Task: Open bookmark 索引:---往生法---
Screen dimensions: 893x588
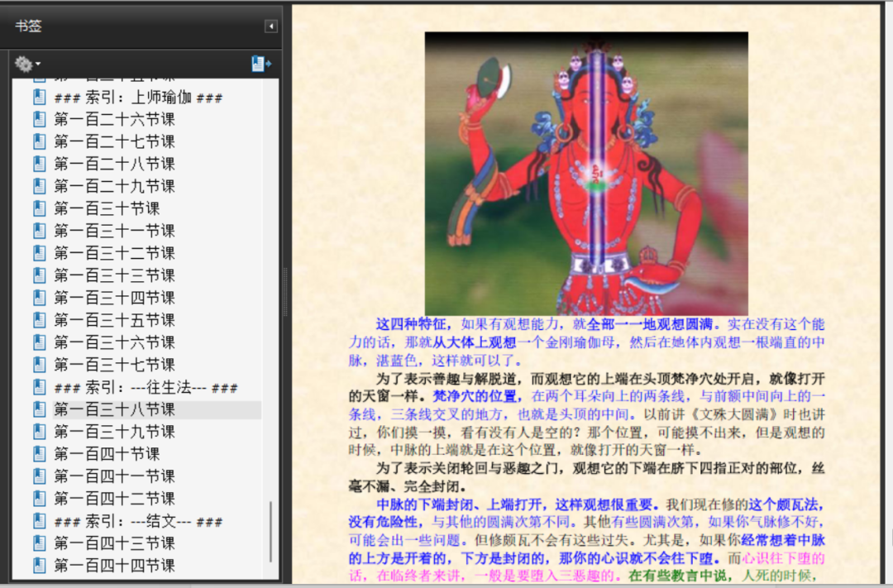Action: point(146,387)
